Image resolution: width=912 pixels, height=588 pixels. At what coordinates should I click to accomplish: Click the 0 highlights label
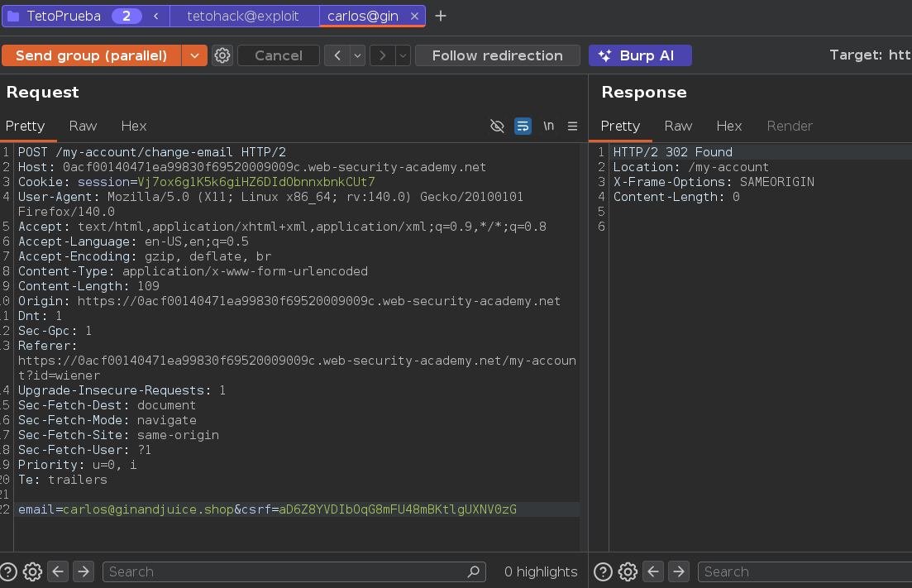(541, 572)
